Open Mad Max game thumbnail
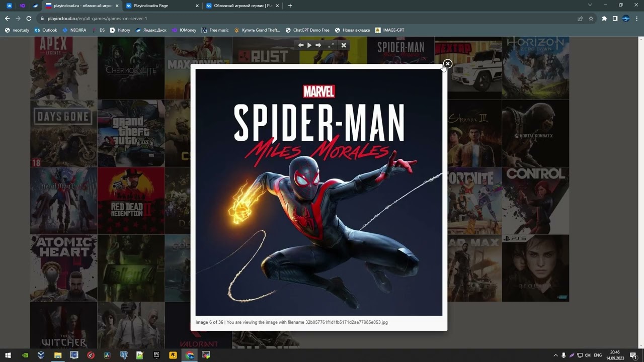This screenshot has width=644, height=362. 474,268
